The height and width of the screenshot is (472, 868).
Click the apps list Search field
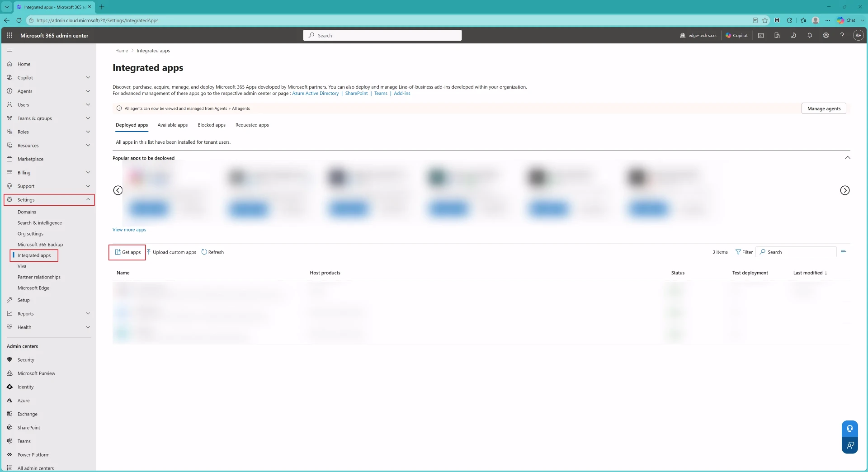point(797,252)
